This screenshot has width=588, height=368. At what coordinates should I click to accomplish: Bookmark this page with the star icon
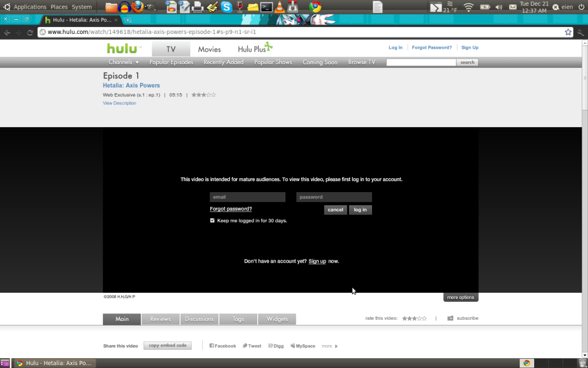coord(568,32)
